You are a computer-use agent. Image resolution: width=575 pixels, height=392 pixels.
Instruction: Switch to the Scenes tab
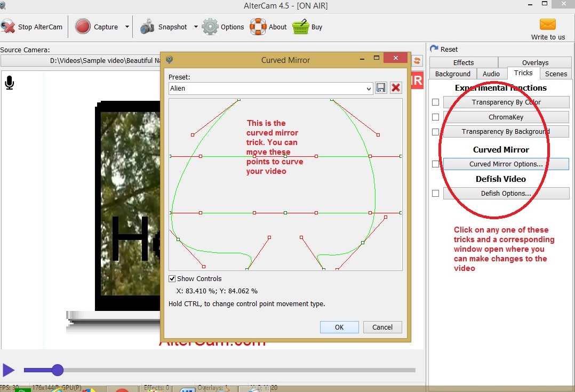coord(555,74)
